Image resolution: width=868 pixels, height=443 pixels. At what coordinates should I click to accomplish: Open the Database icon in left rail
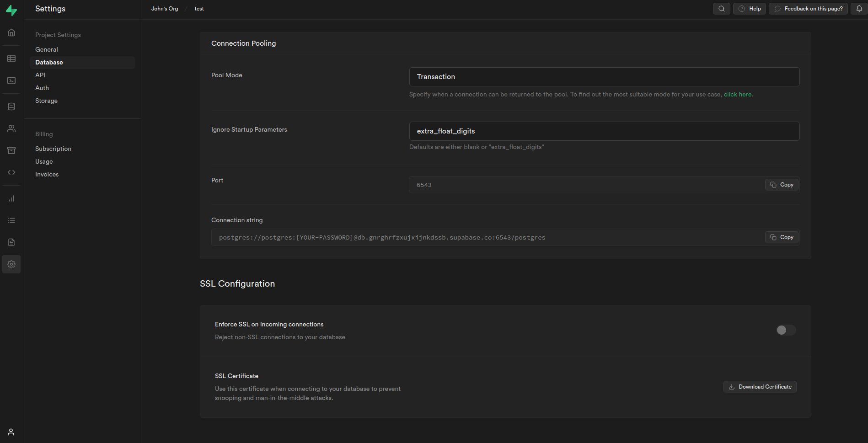point(11,107)
